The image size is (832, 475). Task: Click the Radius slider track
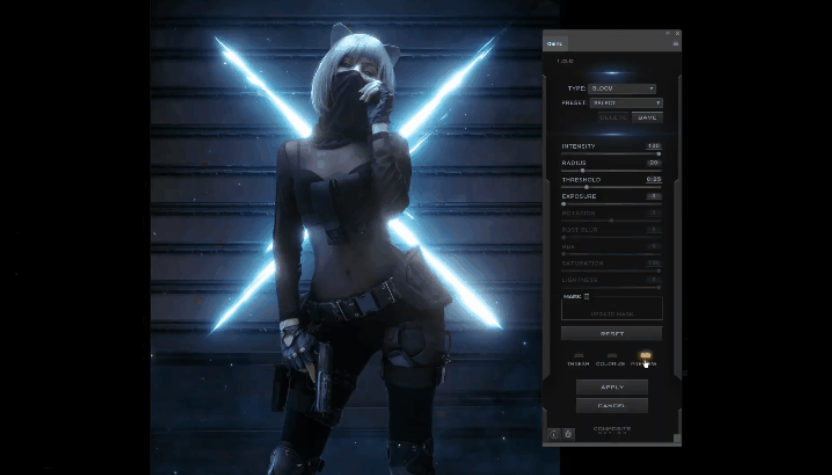click(x=611, y=170)
